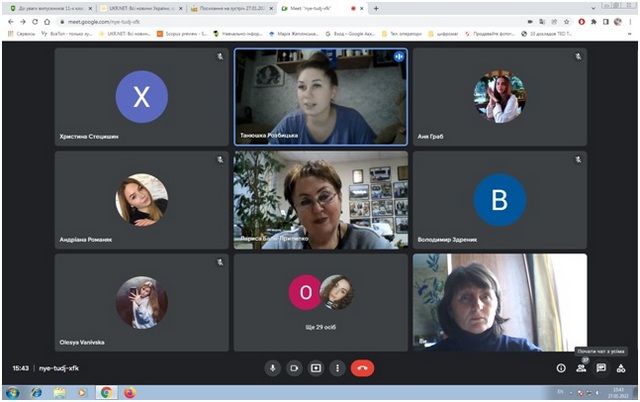Click the audio activity indicator on Танюшка Розбицька tile
640x402 pixels.
399,57
